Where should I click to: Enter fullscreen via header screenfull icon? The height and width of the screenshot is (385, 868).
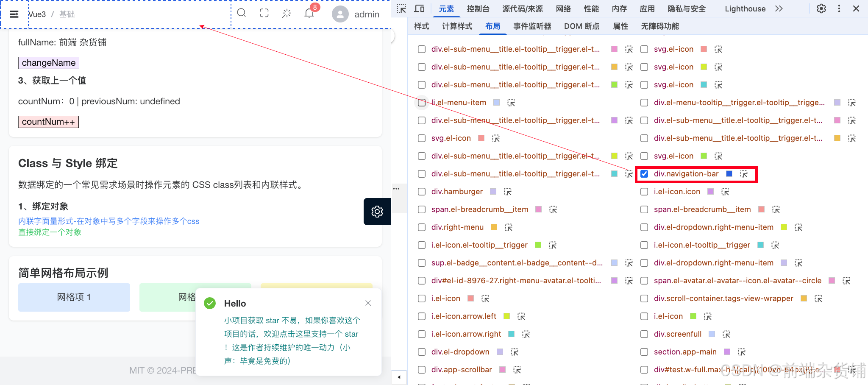point(264,13)
